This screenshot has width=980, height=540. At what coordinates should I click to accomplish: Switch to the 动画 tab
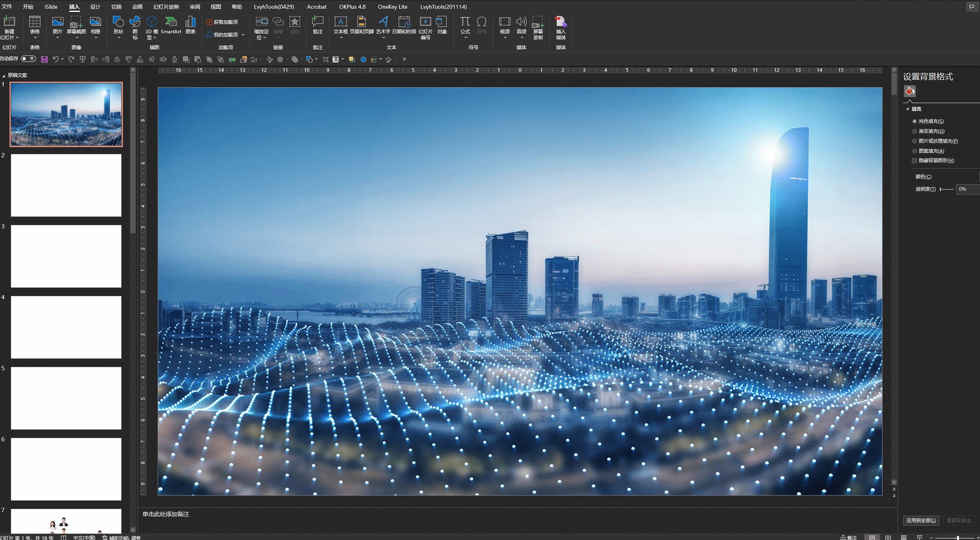(x=137, y=7)
